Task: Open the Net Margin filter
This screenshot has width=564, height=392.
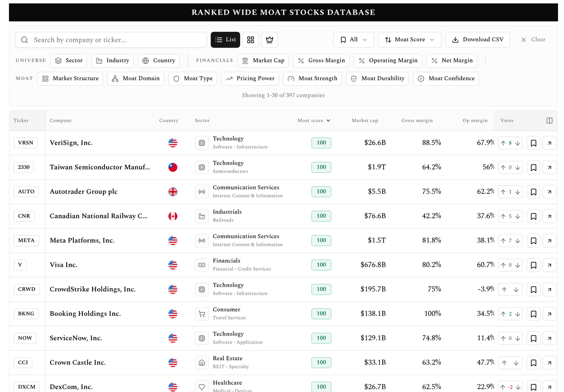Action: 452,61
